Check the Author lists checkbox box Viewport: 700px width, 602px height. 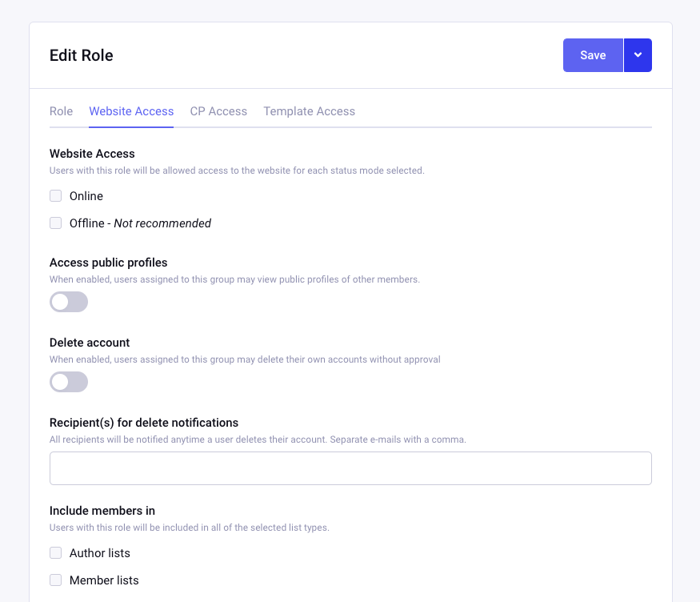[x=55, y=553]
